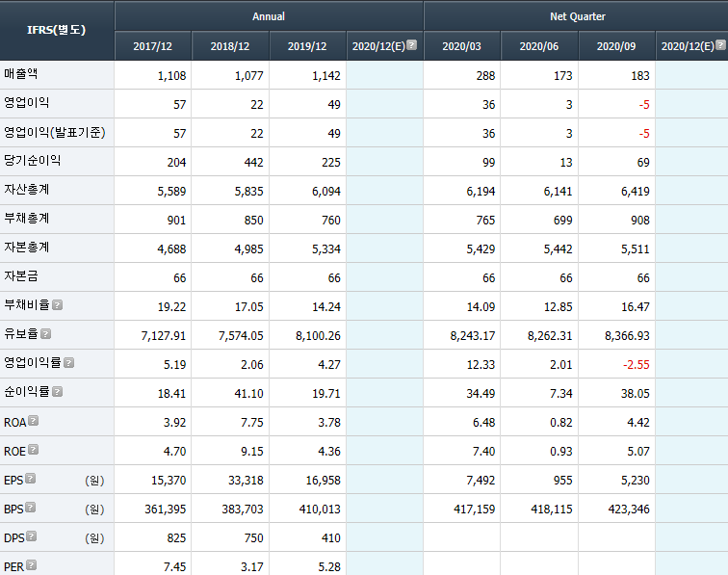The height and width of the screenshot is (575, 728).
Task: Click the 7,492 EPS value
Action: click(x=481, y=481)
